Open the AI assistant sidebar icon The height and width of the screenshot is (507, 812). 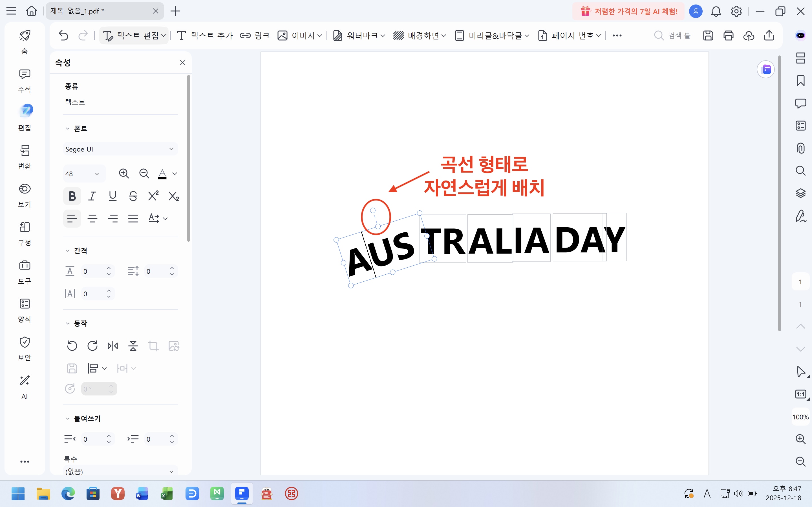[x=25, y=386]
